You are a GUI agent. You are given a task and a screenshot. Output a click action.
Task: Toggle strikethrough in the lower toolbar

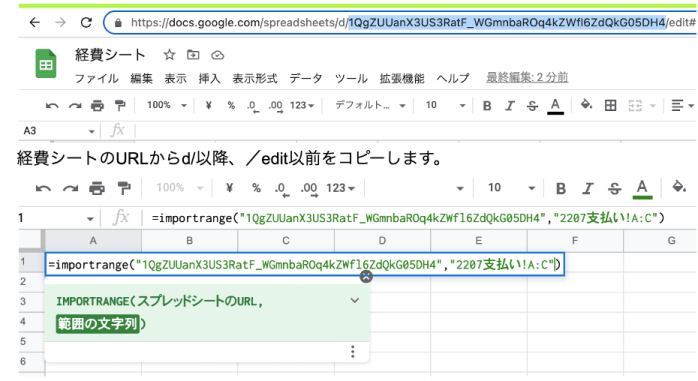click(614, 188)
